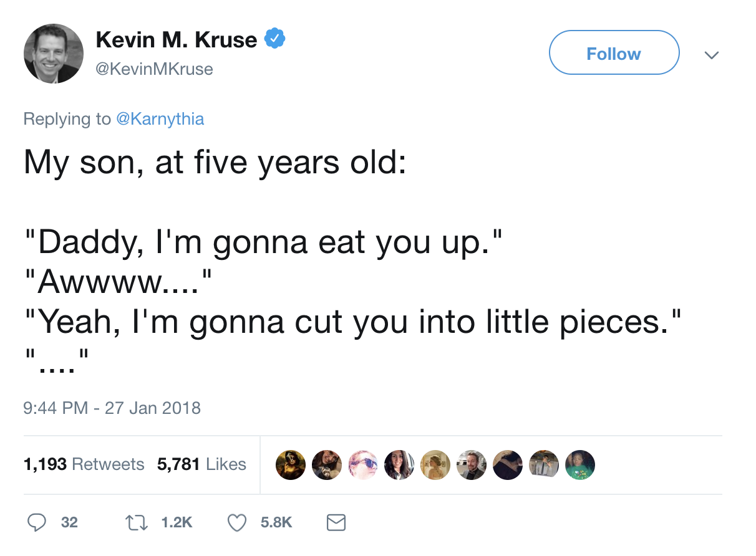Click the liker avatar wearing blue sunglasses

point(363,465)
